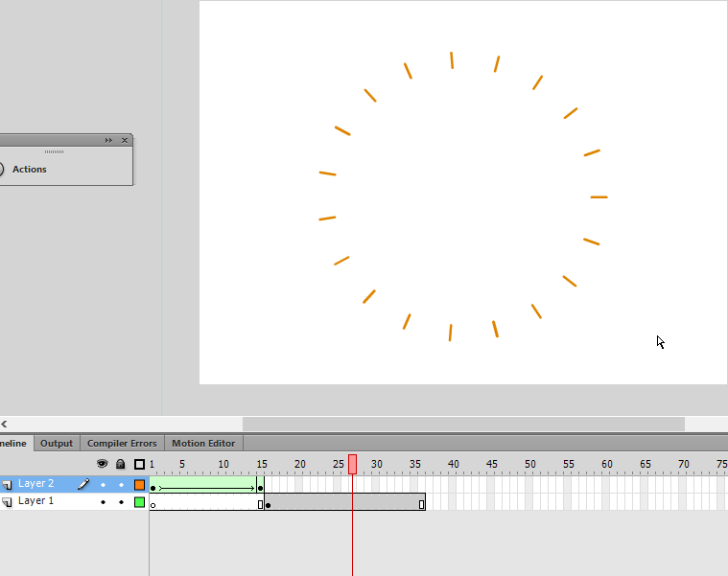Click the eye icon in timeline header
Screen dimensions: 728x576
point(102,464)
